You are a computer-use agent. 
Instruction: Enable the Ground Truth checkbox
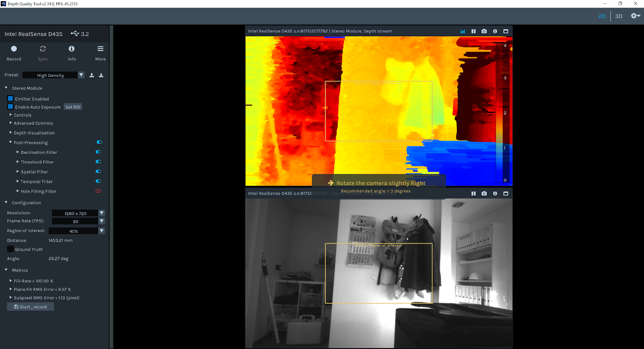tap(10, 249)
